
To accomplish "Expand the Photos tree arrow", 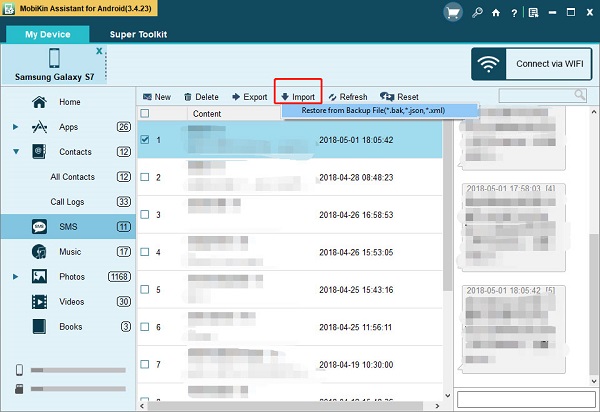I will point(15,277).
